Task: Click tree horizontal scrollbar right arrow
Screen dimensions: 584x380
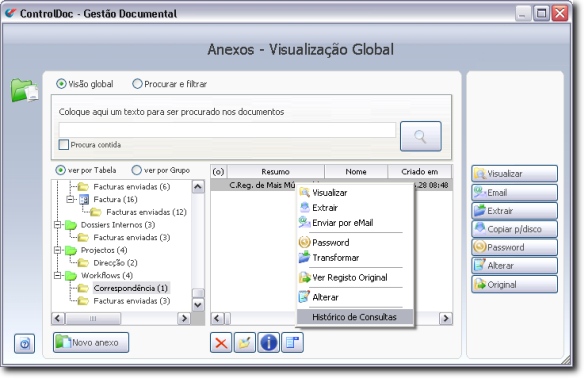Action: point(184,319)
